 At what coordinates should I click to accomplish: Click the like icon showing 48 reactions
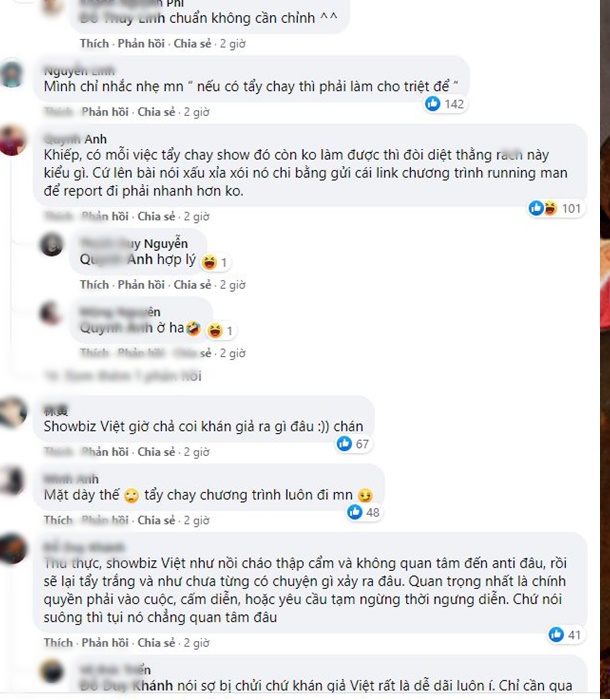355,512
